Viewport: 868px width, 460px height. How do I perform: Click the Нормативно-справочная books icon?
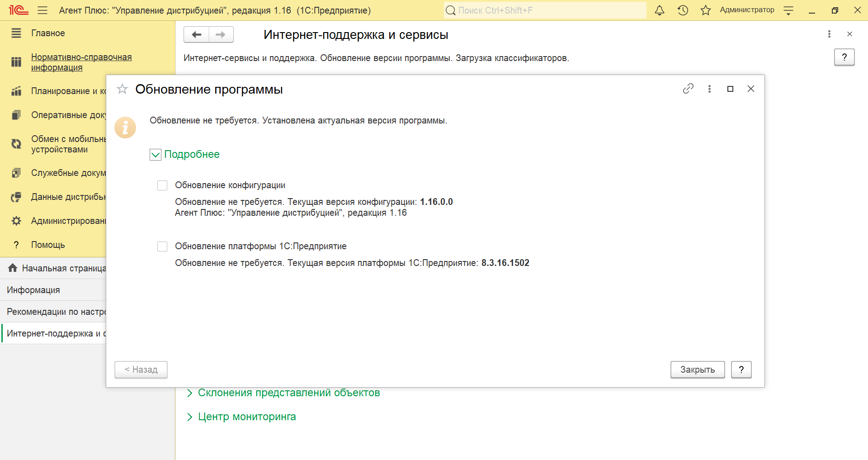tap(16, 62)
